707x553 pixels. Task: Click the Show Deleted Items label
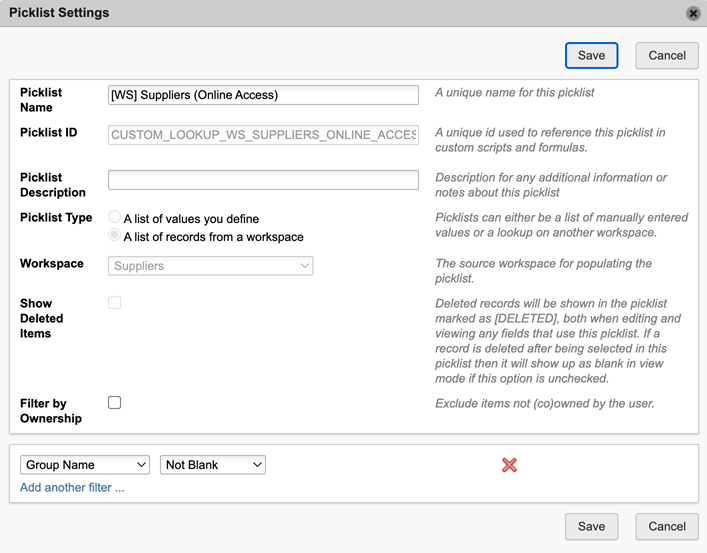[x=42, y=318]
